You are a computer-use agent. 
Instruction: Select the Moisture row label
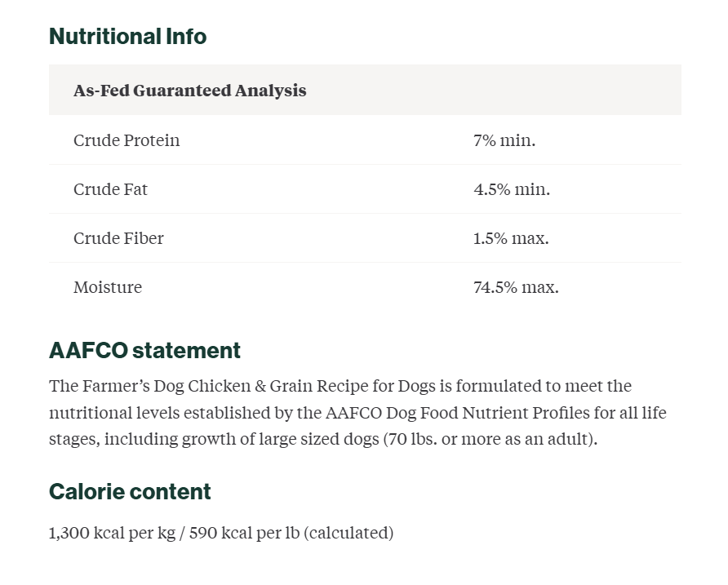108,287
